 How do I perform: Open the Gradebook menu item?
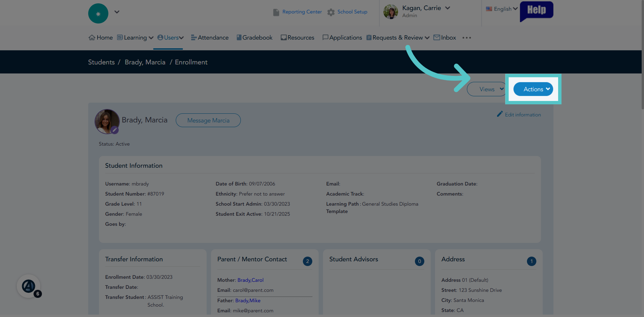click(x=257, y=38)
